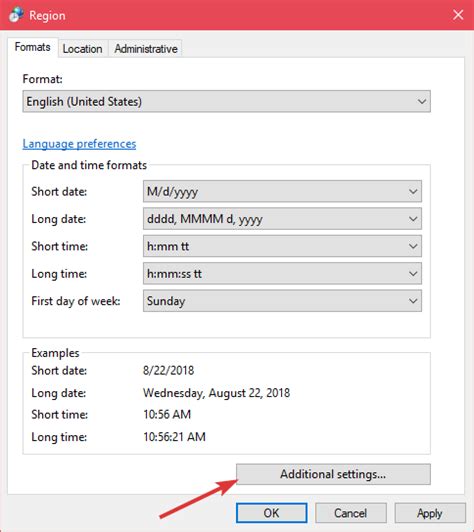
Task: Click the Date and time formats label
Action: [89, 165]
